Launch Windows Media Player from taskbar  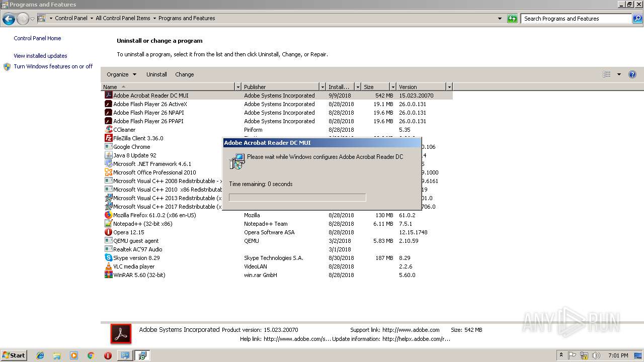tap(74, 355)
